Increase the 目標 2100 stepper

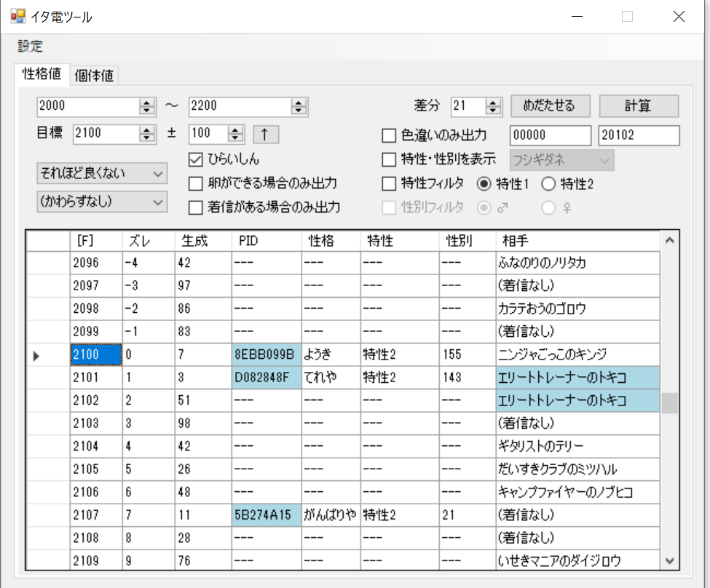pos(146,130)
